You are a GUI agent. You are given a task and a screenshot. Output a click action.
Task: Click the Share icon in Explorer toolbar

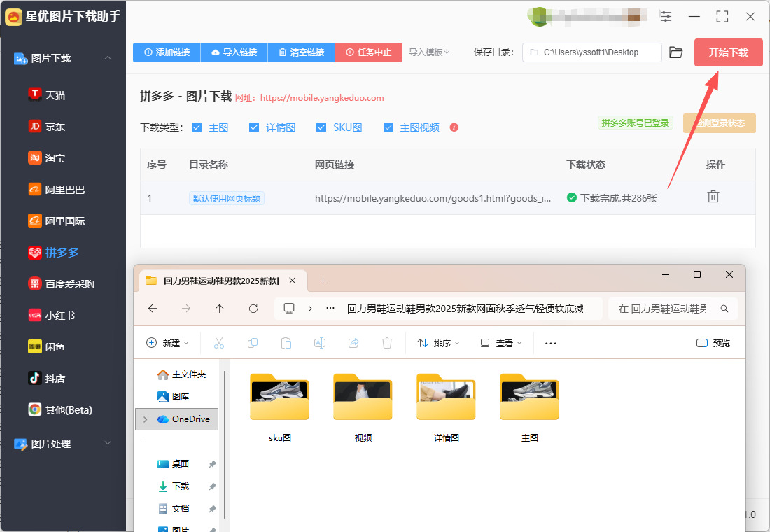point(353,343)
